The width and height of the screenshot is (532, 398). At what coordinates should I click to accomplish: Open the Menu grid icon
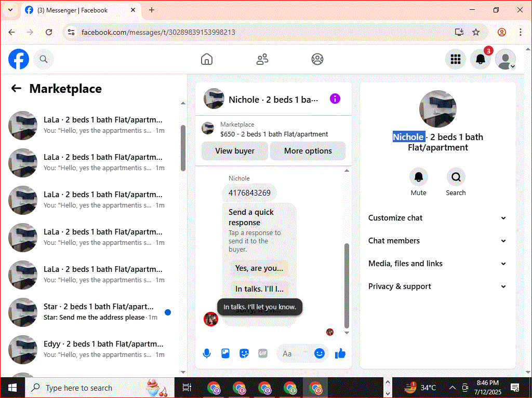pos(455,59)
